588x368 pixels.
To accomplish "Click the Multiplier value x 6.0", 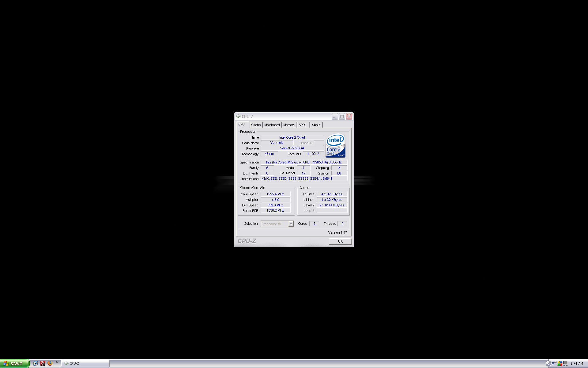I will [x=275, y=200].
